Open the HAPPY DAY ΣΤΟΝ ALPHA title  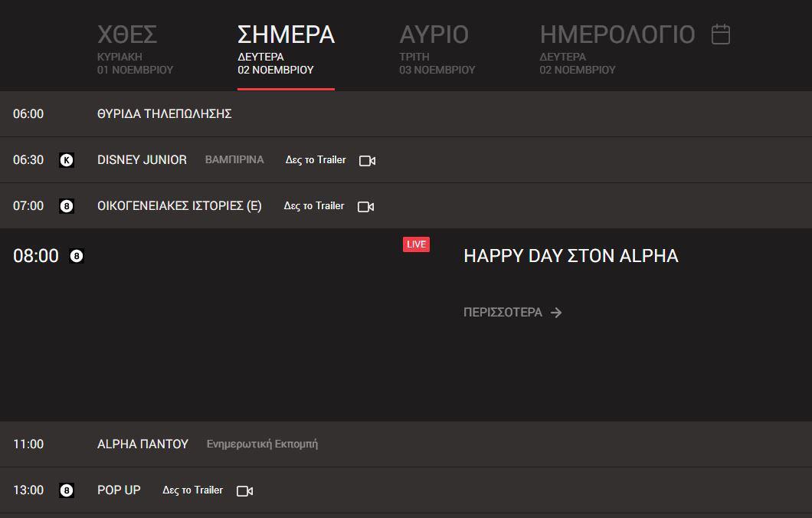(571, 256)
